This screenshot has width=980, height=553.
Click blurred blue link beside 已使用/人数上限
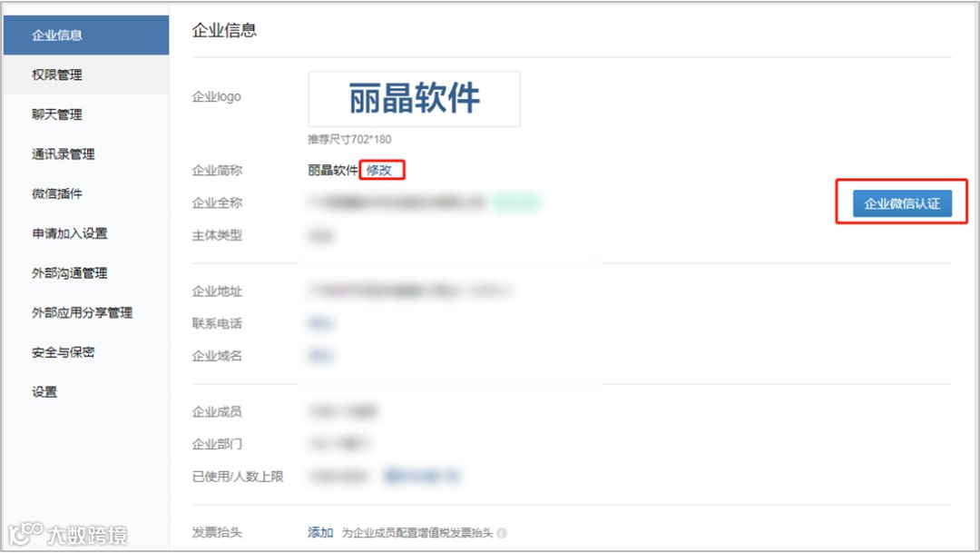tap(422, 477)
